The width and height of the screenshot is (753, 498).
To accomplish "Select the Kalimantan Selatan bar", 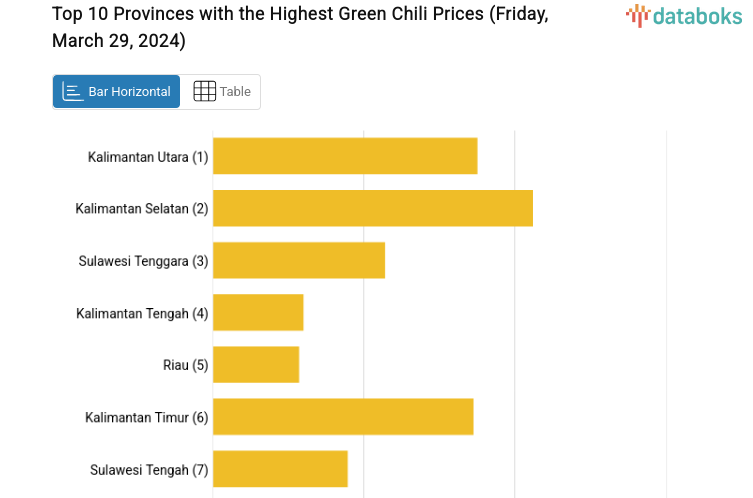I will pyautogui.click(x=372, y=208).
